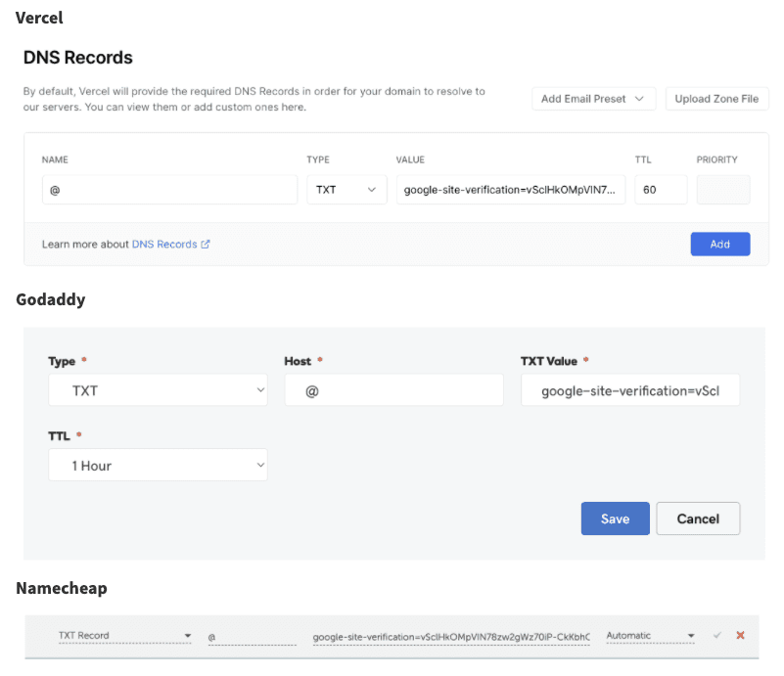784x676 pixels.
Task: Click the GoDaddy TXT Value field
Action: point(629,390)
